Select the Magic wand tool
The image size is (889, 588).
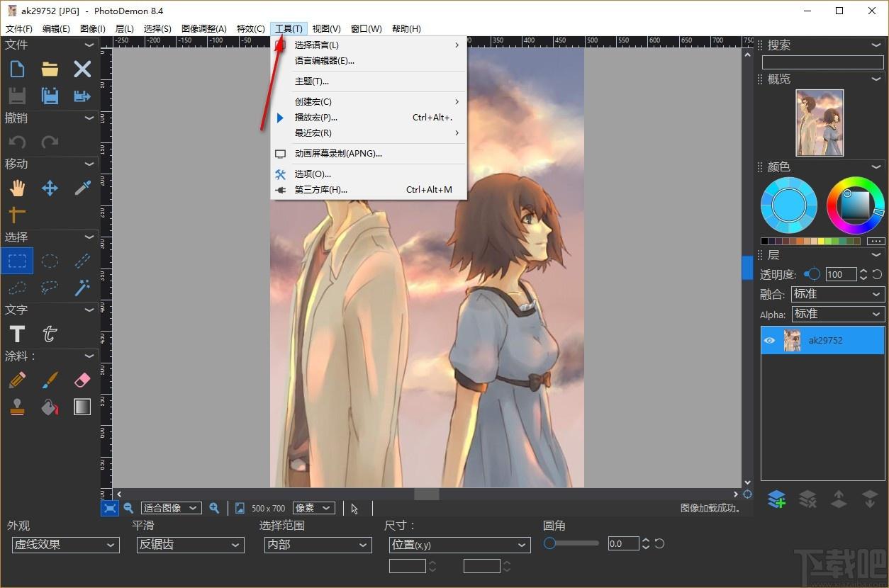click(82, 288)
